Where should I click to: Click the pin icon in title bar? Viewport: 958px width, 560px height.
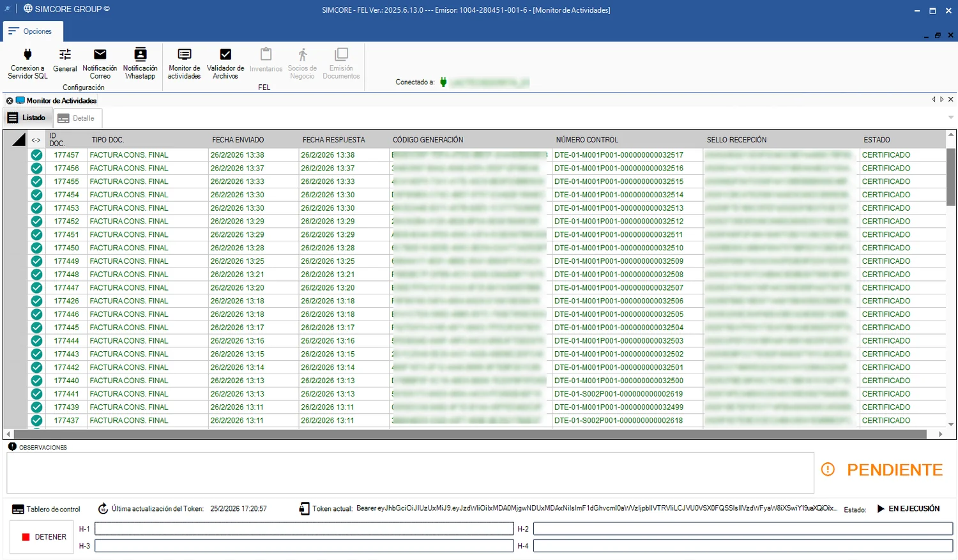tap(7, 9)
